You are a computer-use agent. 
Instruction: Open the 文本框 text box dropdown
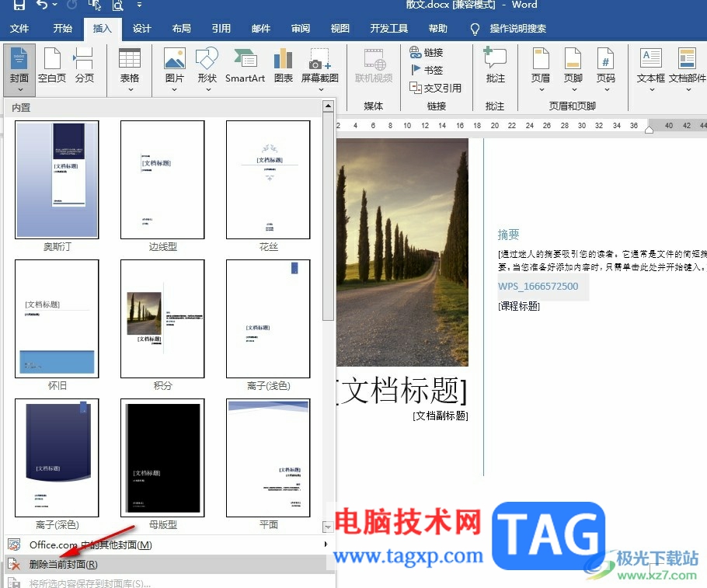coord(650,69)
